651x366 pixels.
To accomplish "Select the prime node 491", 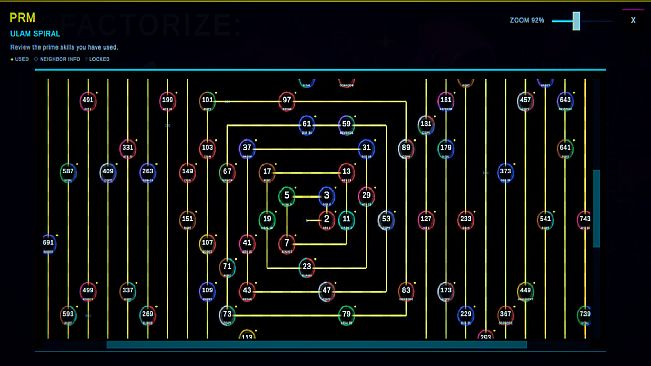I will tap(88, 101).
